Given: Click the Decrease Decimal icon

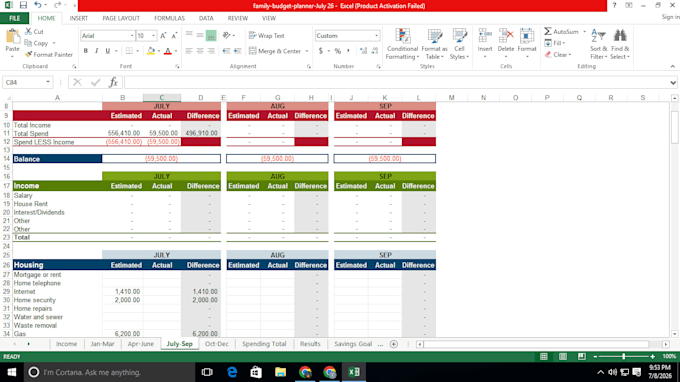Looking at the screenshot, I should pyautogui.click(x=375, y=51).
